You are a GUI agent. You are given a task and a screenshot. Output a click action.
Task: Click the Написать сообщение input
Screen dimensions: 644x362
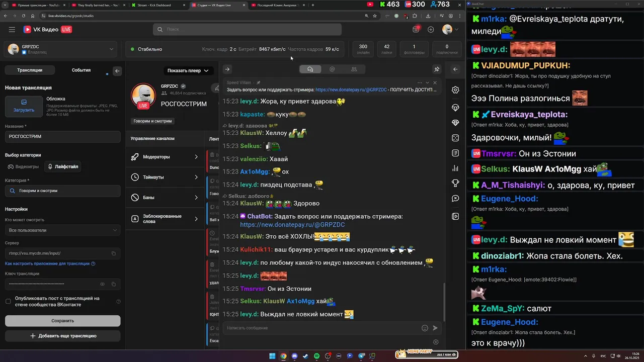click(322, 328)
